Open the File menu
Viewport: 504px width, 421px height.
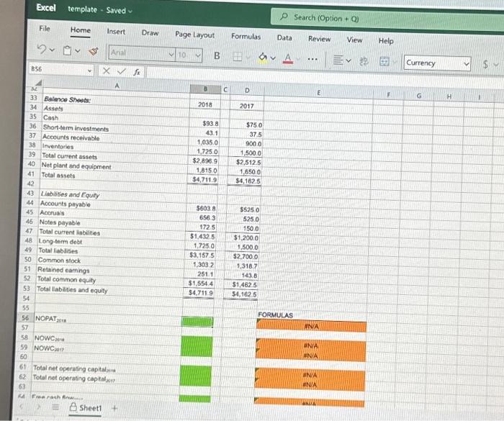point(45,28)
